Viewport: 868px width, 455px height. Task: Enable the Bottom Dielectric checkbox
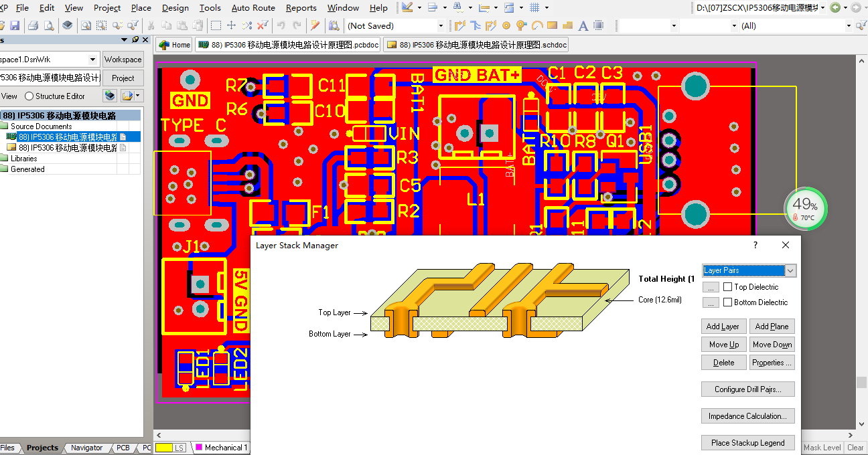point(727,302)
